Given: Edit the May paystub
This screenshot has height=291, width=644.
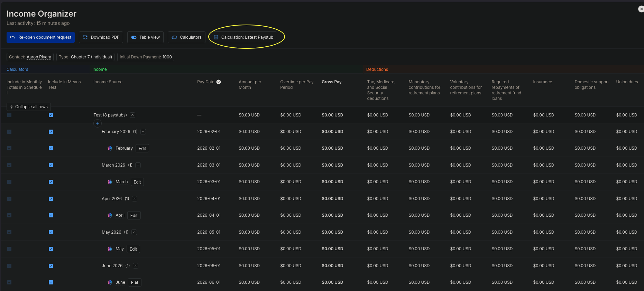Looking at the screenshot, I should click(x=133, y=249).
